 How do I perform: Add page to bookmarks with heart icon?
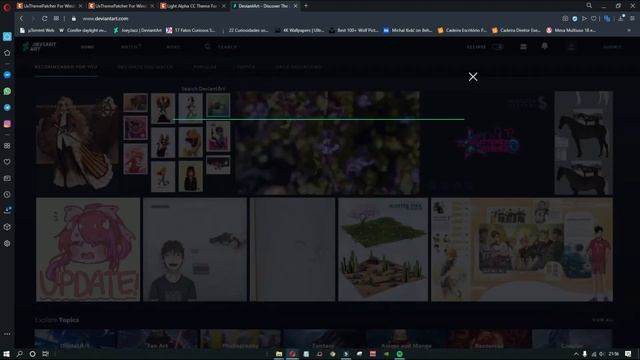pyautogui.click(x=594, y=18)
